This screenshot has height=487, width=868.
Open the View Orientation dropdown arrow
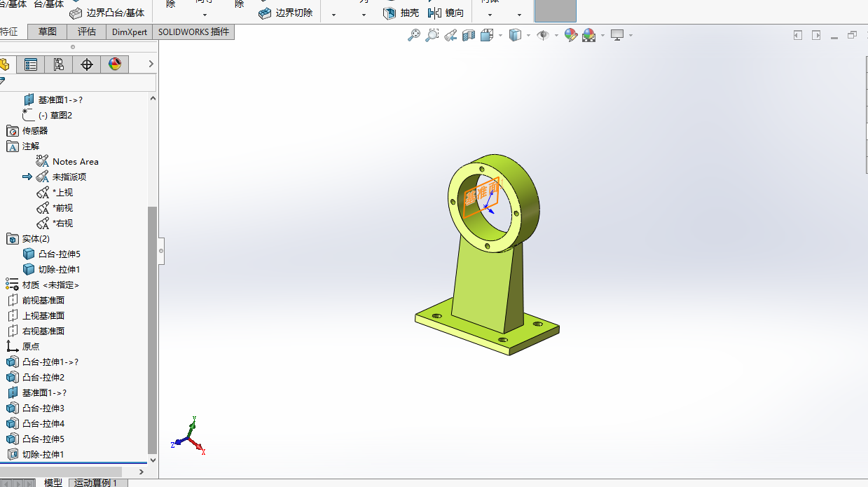(x=500, y=36)
